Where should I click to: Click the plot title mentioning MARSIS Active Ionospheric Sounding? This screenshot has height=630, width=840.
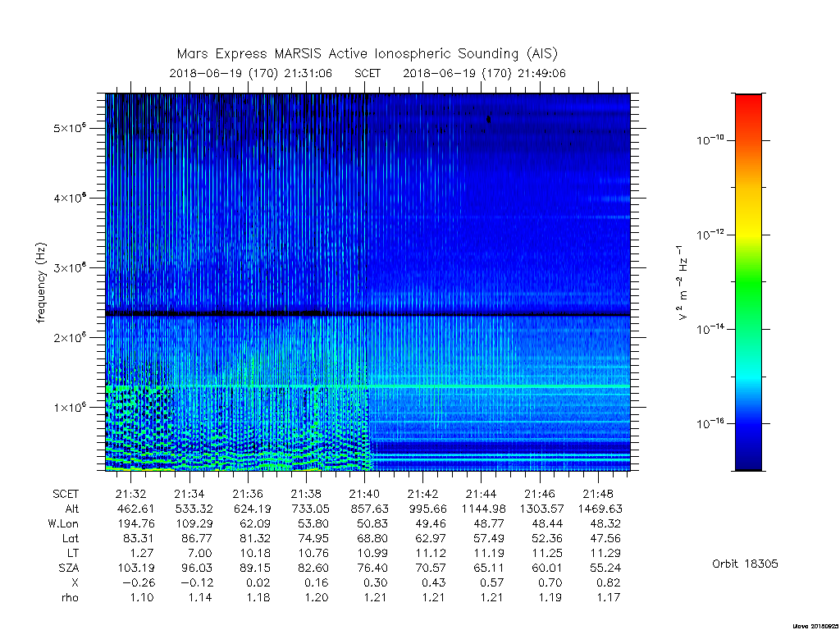367,54
